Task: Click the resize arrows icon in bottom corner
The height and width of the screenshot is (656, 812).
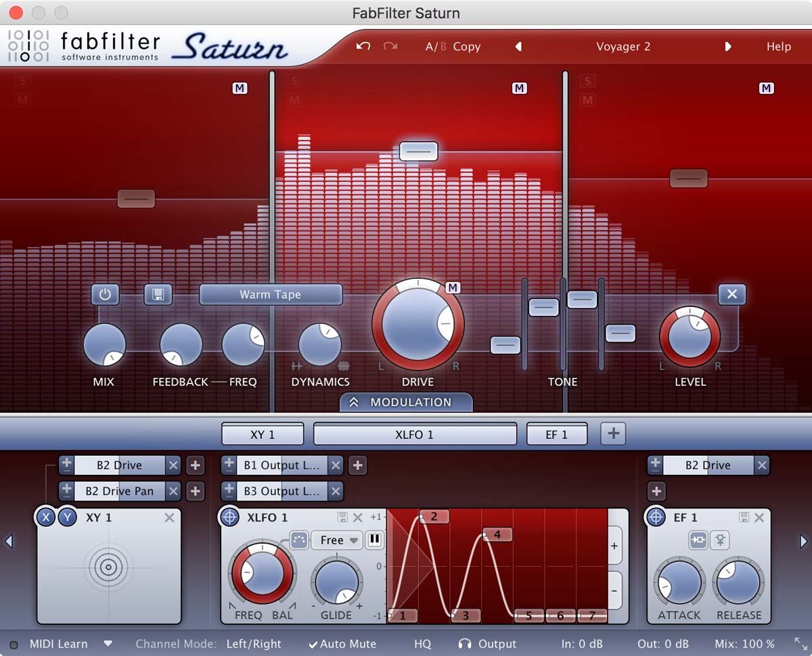Action: point(800,644)
